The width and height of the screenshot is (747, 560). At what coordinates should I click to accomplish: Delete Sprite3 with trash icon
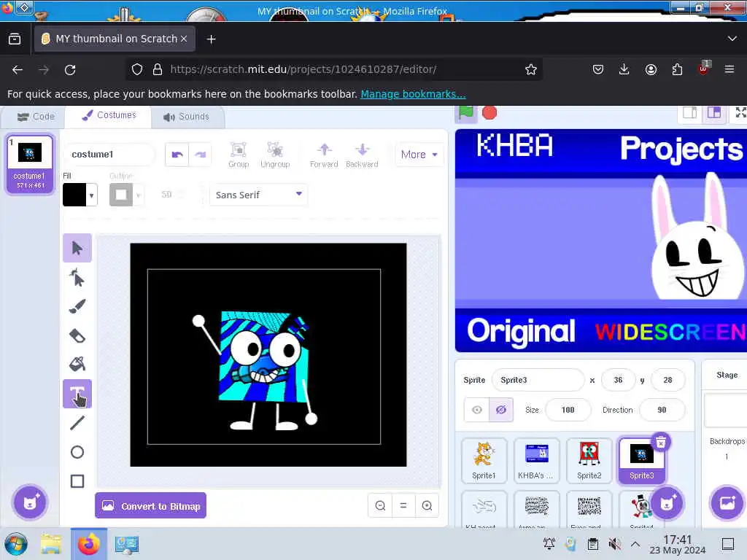point(661,443)
